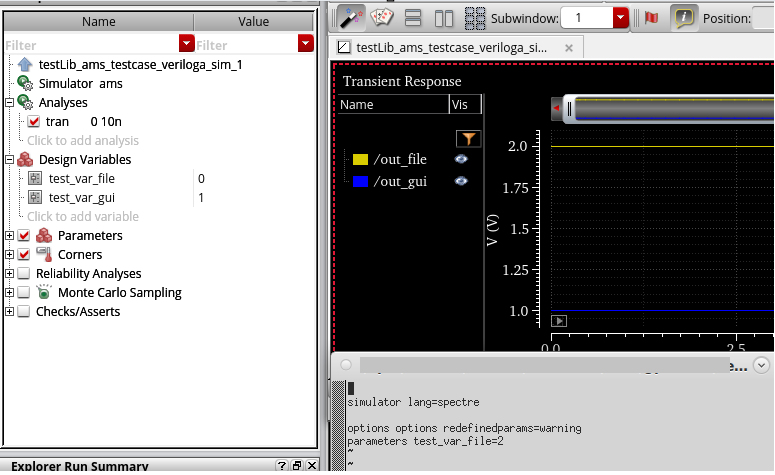Select the testLib_ams_testcase_veriloga_si... tab

point(451,47)
